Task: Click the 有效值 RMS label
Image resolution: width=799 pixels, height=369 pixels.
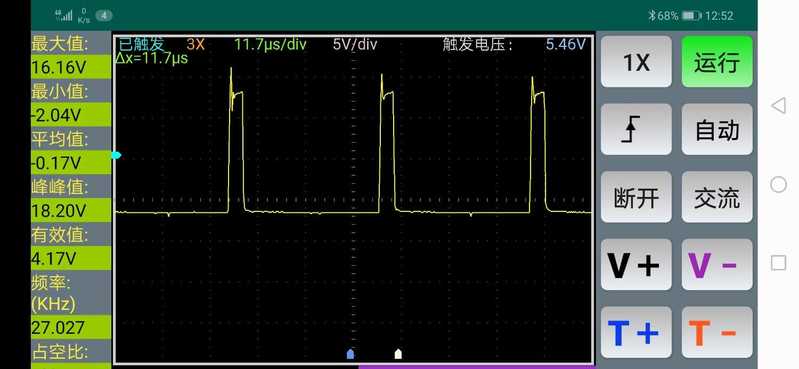Action: (60, 234)
